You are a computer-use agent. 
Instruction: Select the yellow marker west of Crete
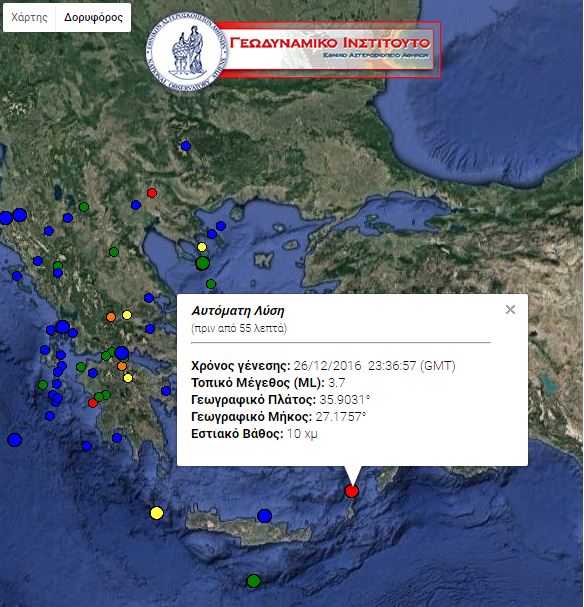click(156, 513)
